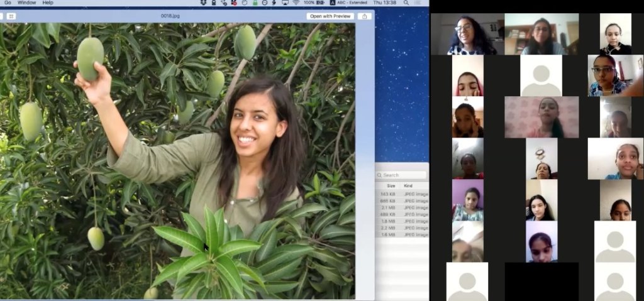Open Spotlight search from the menu bar
This screenshot has height=301, width=644.
coord(406,3)
